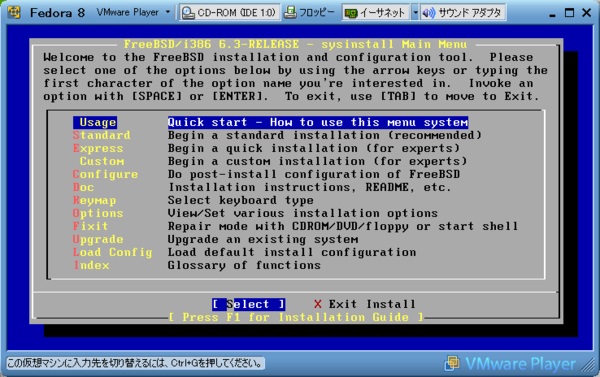Image resolution: width=600 pixels, height=377 pixels.
Task: Click 'View/Set various installation options' text
Action: [x=303, y=213]
